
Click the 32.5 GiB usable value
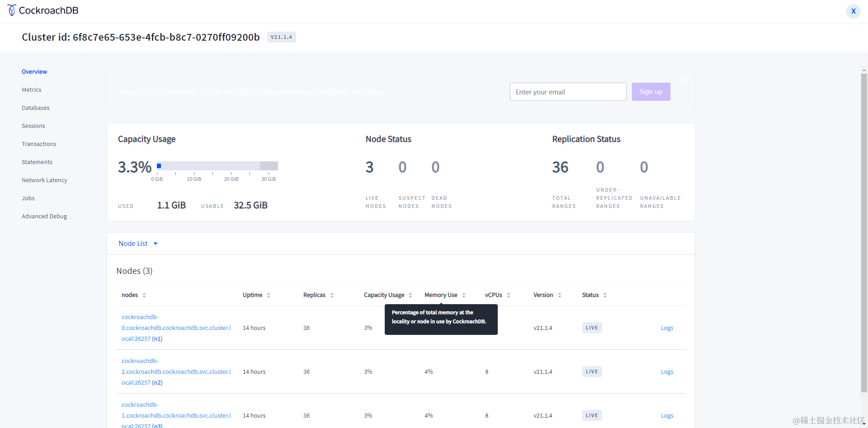pos(250,205)
